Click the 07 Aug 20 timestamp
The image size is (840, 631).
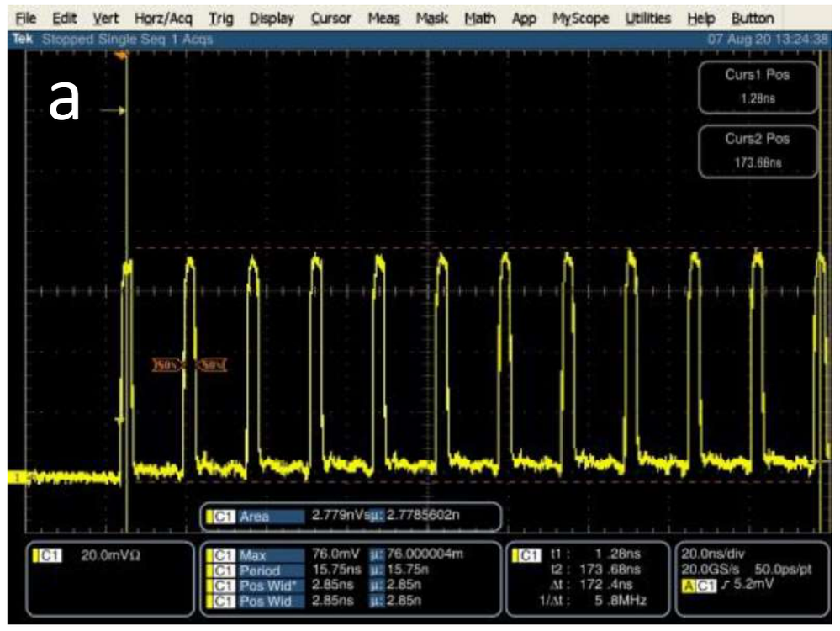tap(767, 40)
